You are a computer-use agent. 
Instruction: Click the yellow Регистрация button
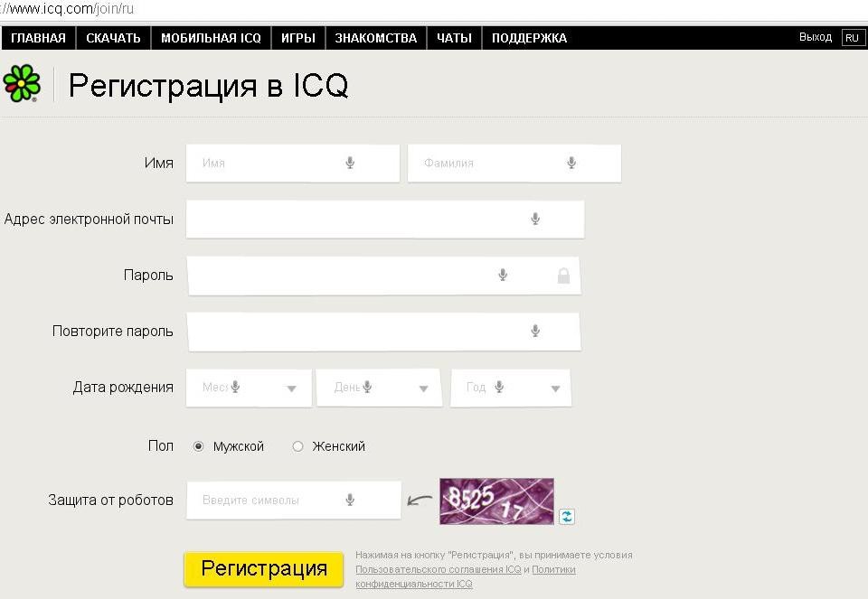263,568
